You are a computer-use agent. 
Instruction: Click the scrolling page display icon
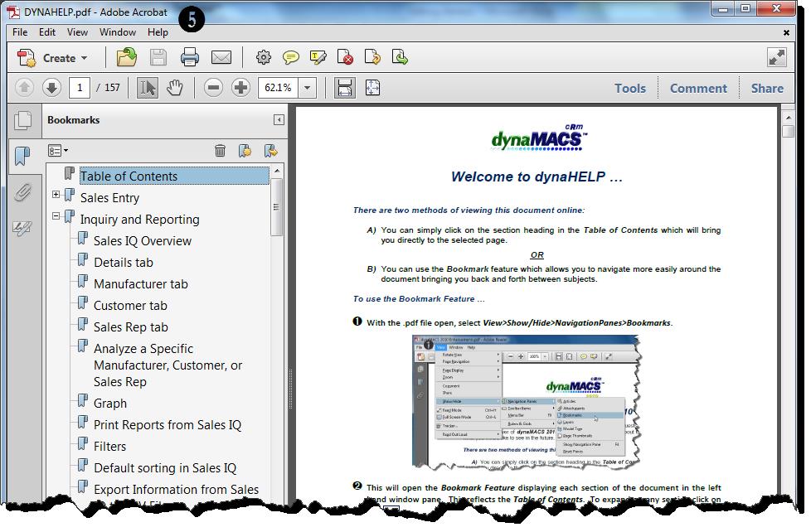click(x=345, y=88)
